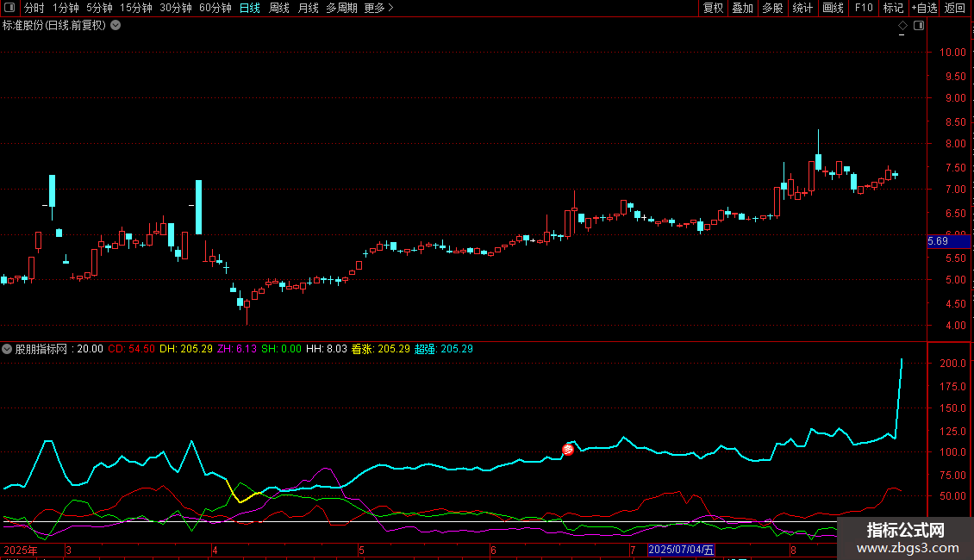
Task: Expand the 更多 period options
Action: [378, 8]
